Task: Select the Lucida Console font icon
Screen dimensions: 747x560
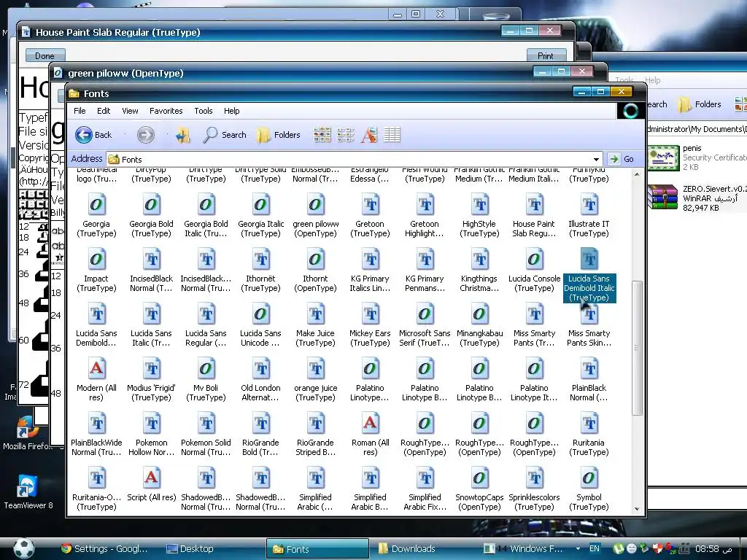Action: click(x=535, y=260)
